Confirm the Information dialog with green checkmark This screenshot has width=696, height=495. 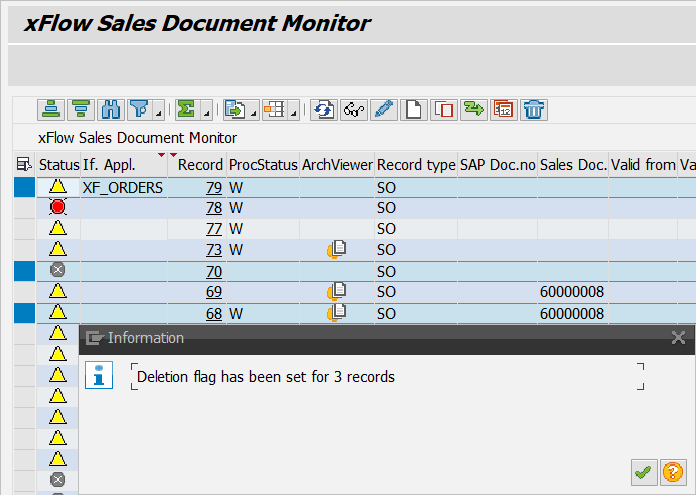(643, 472)
